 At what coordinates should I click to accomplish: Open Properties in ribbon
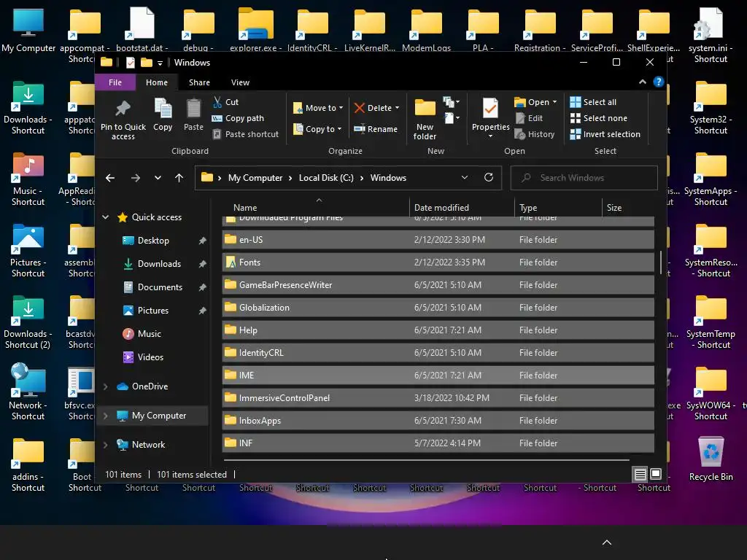point(490,118)
